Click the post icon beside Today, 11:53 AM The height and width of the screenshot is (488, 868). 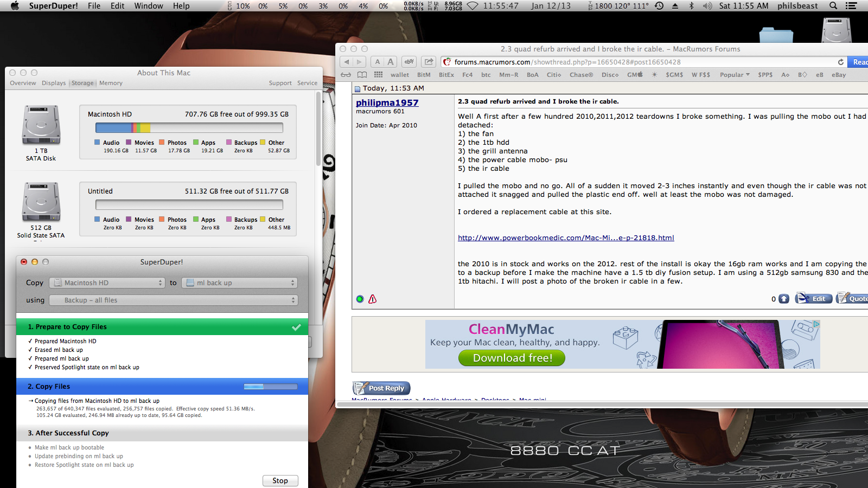coord(358,89)
